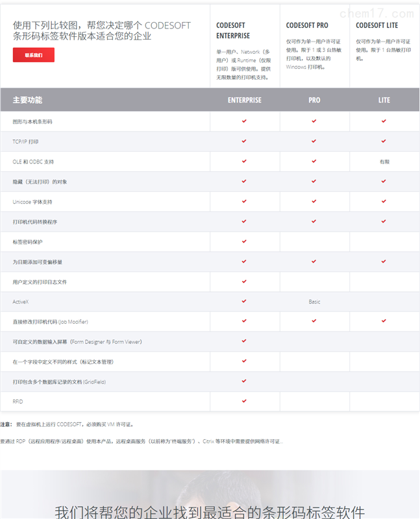Click the Enterprise checkmark for 标签密码保护
This screenshot has width=420, height=519.
click(245, 241)
